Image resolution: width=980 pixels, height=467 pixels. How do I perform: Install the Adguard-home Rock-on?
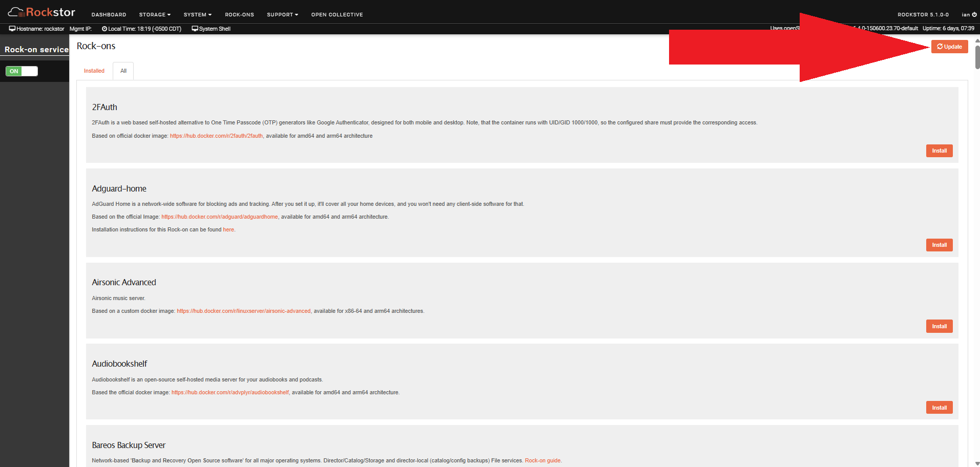(x=939, y=245)
